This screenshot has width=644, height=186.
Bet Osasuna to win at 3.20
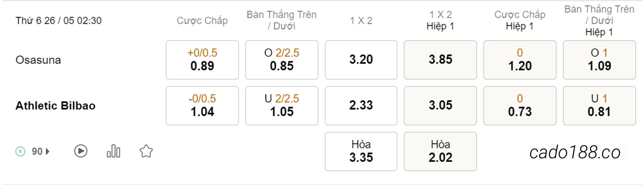point(361,60)
